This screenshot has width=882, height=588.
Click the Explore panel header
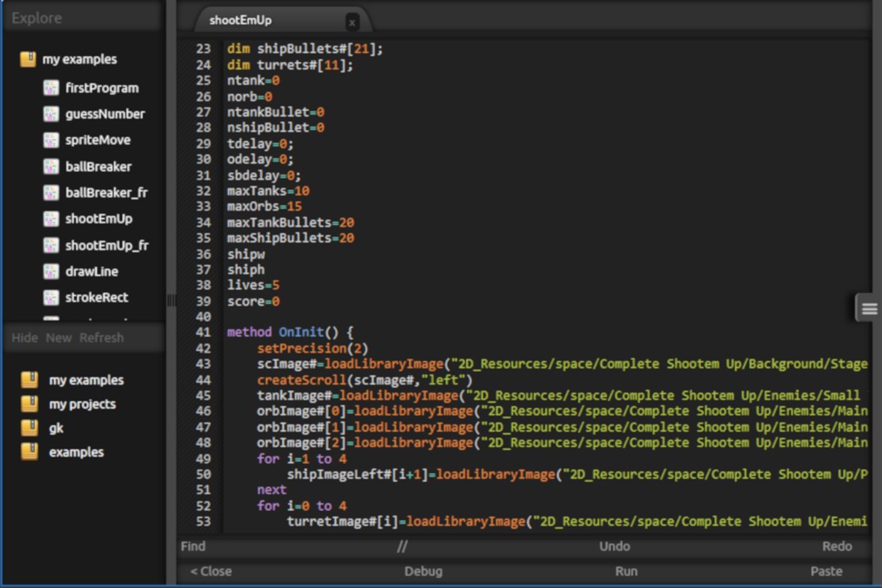pos(83,18)
